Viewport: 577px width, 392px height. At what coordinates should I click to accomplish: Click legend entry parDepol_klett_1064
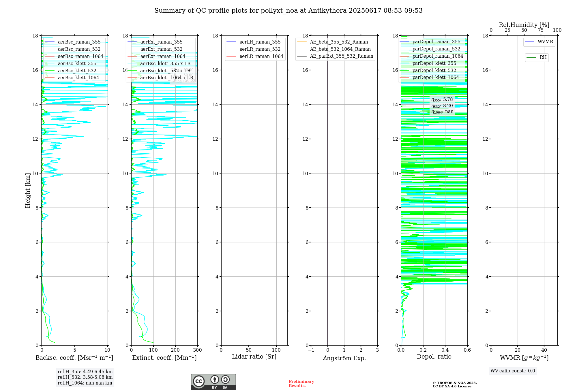tap(430, 78)
